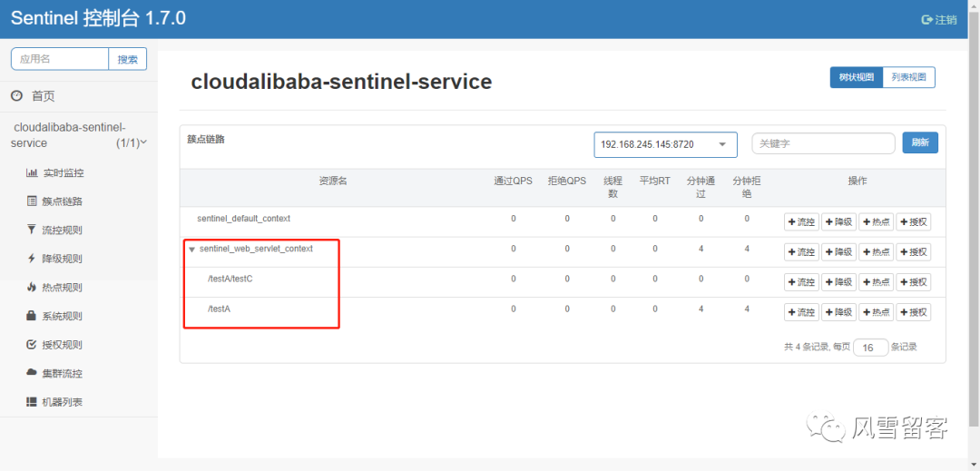Switch to 列表视图 list view

908,77
